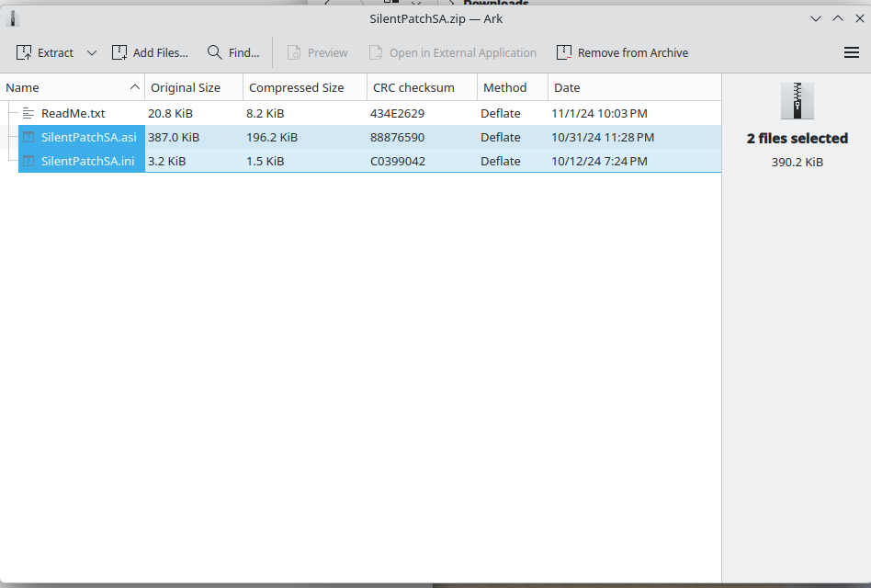Click the 390.2 KiB total size text
This screenshot has height=588, width=871.
[x=797, y=162]
